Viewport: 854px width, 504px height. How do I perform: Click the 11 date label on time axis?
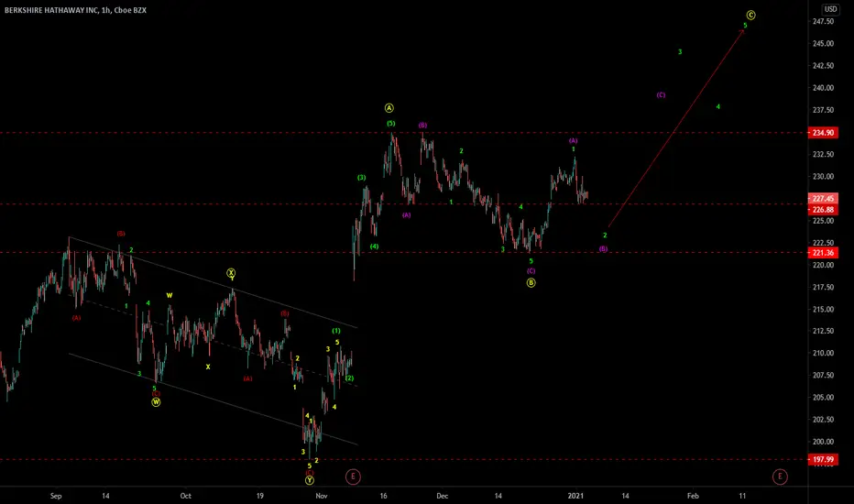pyautogui.click(x=742, y=496)
